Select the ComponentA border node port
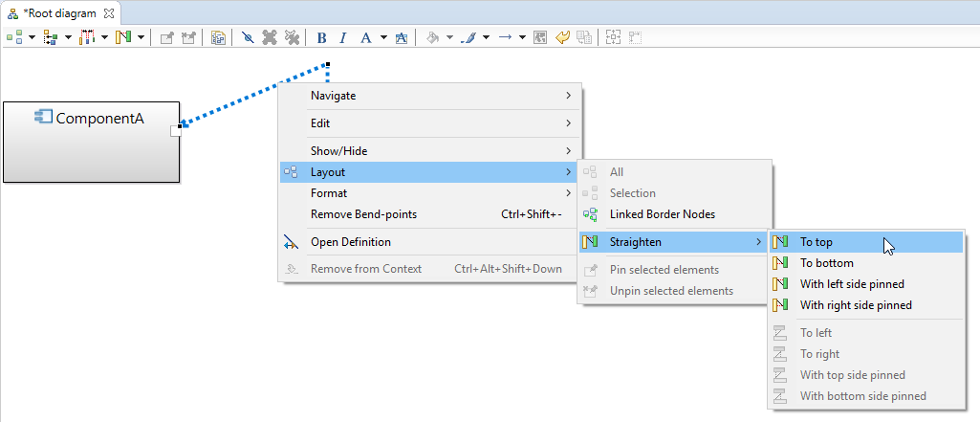Screen dimensions: 980x422 [x=176, y=130]
